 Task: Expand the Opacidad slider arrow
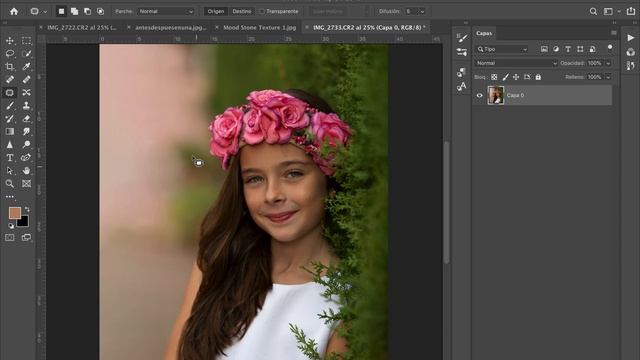click(608, 63)
